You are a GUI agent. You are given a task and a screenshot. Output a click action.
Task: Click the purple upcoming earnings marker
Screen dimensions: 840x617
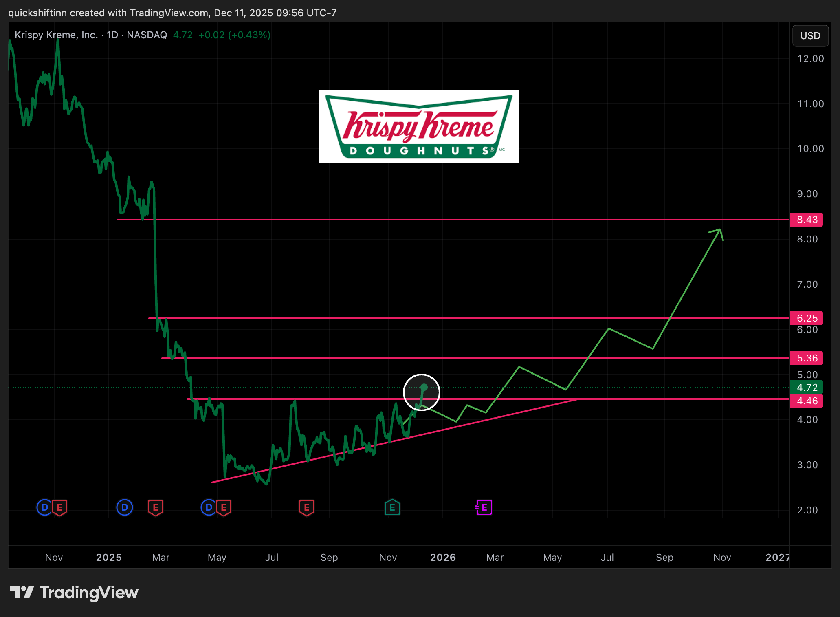[484, 507]
